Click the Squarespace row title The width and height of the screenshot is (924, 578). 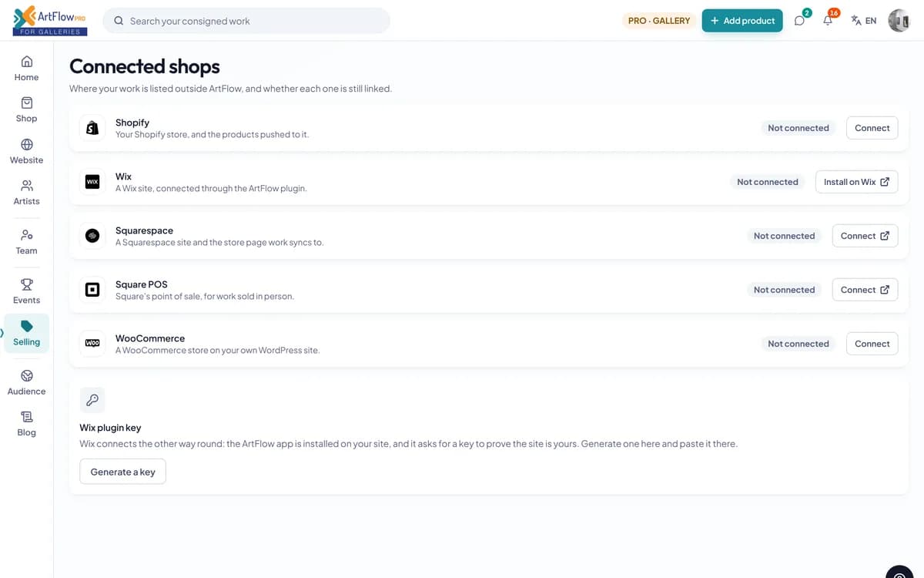(144, 230)
